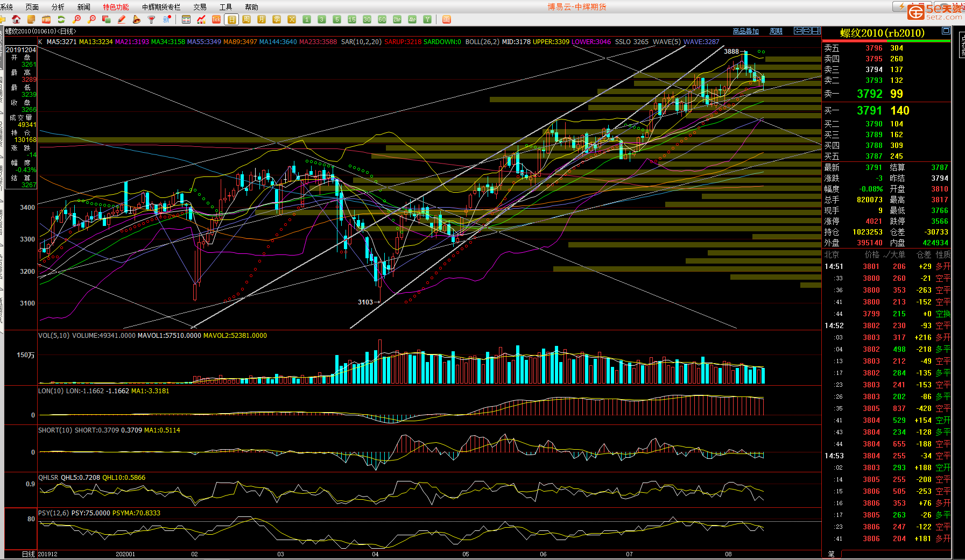The image size is (965, 560).
Task: Switch to the 2hr period
Action: [397, 19]
